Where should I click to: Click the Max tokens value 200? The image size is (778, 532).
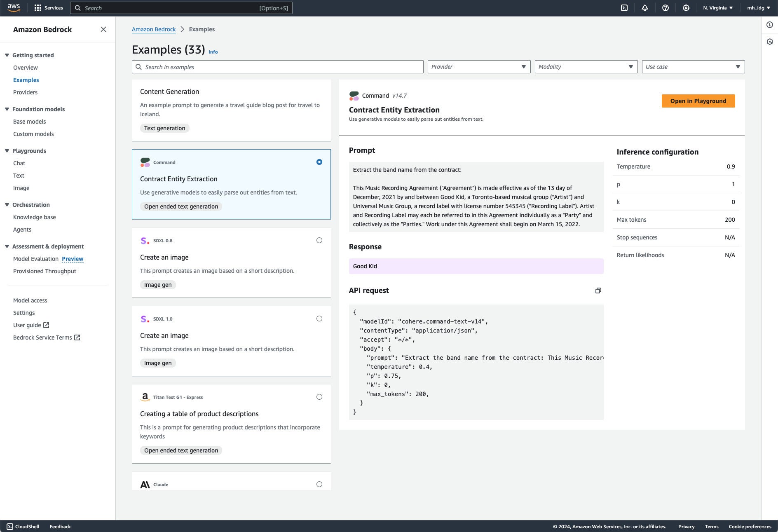pyautogui.click(x=730, y=220)
